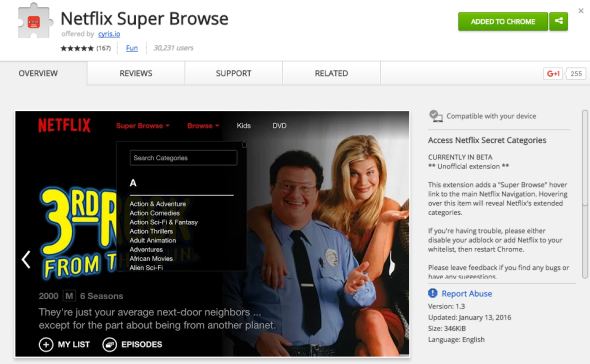Select Alien Sci-Fi category
This screenshot has height=364, width=590.
pos(146,267)
